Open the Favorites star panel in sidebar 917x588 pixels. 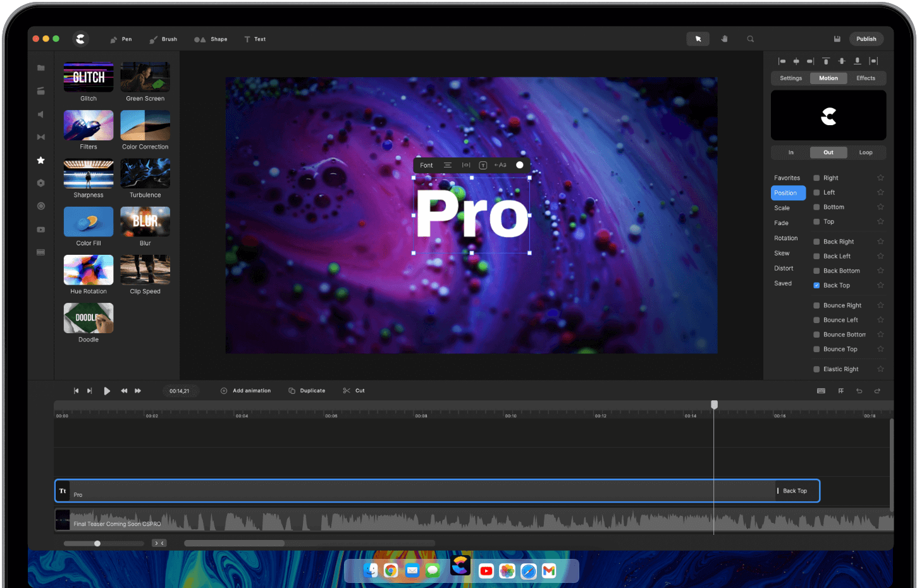tap(40, 160)
